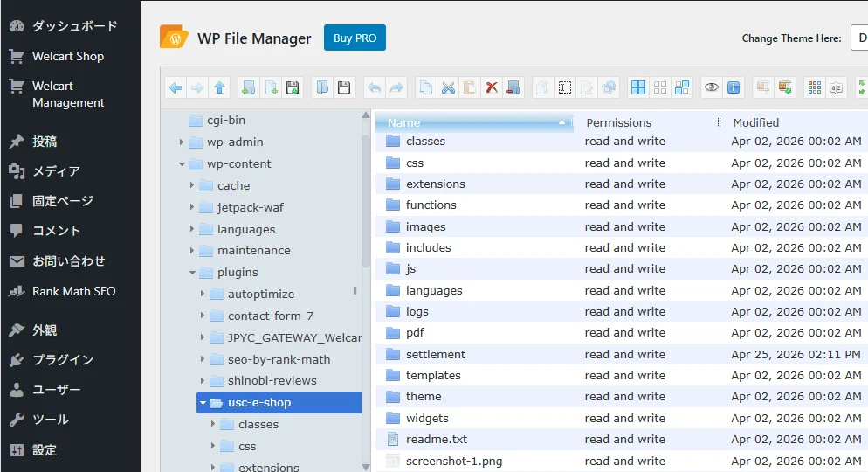Screen dimensions: 868x472
Task: Click the edit file pencil icon
Action: [586, 87]
